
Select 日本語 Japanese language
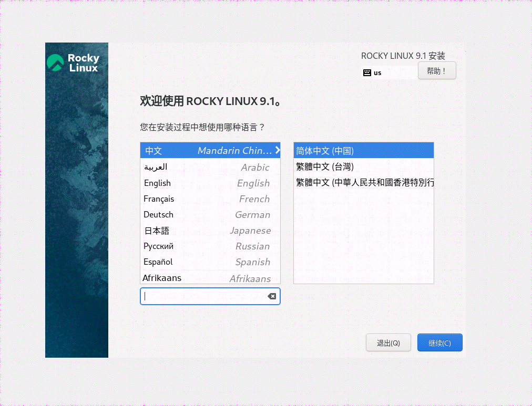(210, 231)
